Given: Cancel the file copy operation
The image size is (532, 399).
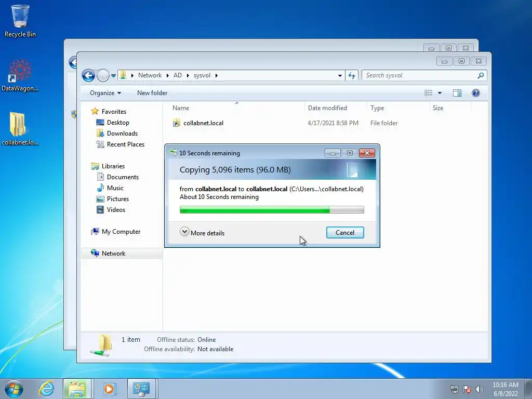Looking at the screenshot, I should pos(345,233).
